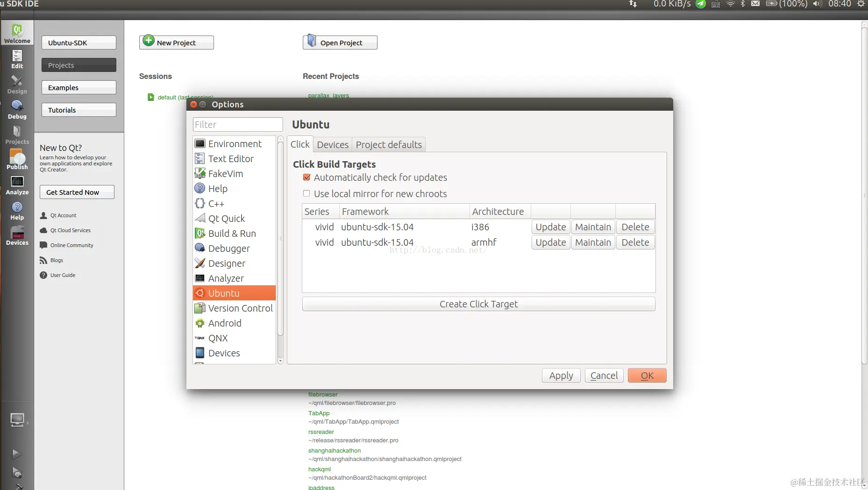Select FakeVim options category
The image size is (868, 490).
[x=234, y=174]
